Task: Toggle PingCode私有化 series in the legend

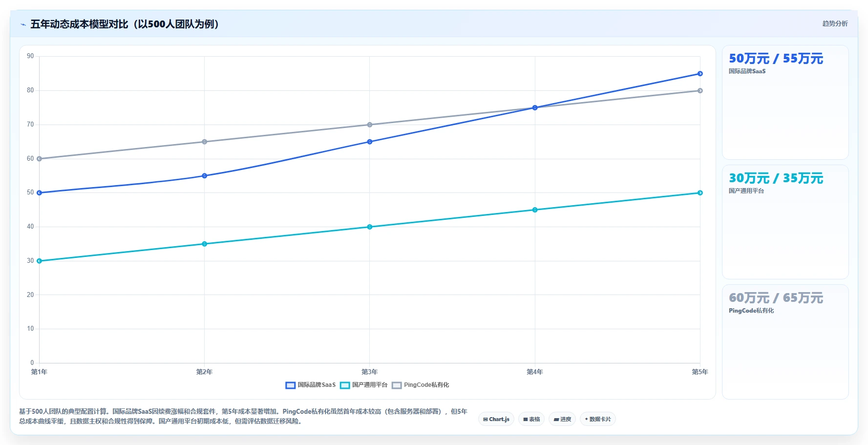Action: [421, 385]
